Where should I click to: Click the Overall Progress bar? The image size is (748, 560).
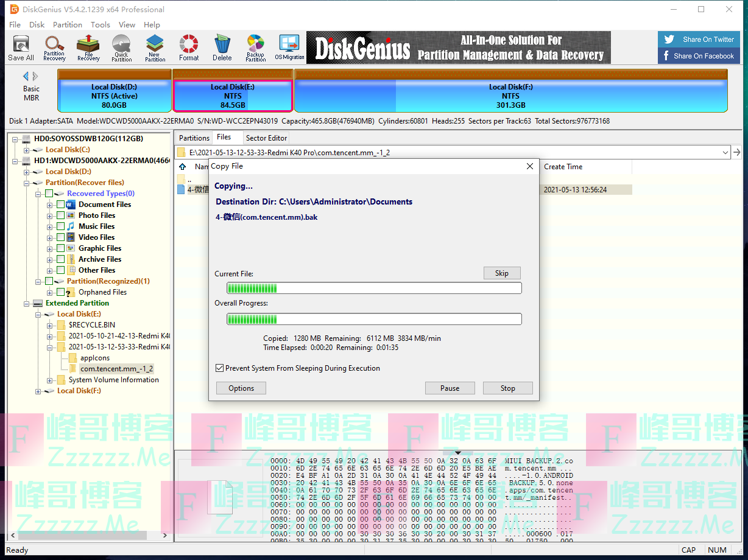374,318
